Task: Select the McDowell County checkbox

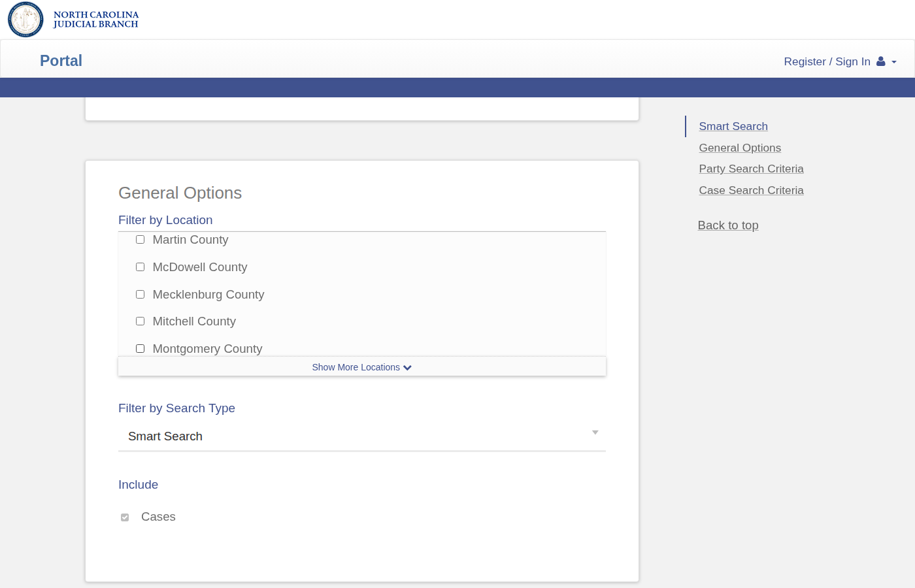Action: pos(140,267)
